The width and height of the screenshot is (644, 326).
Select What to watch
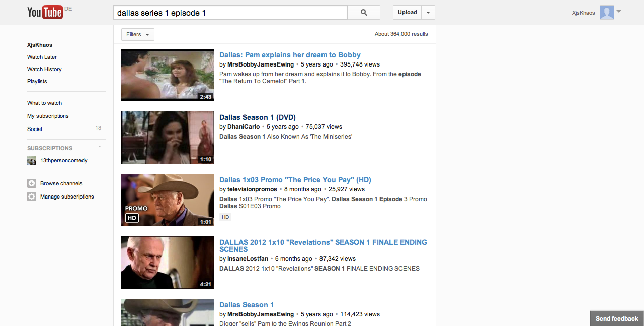click(45, 103)
